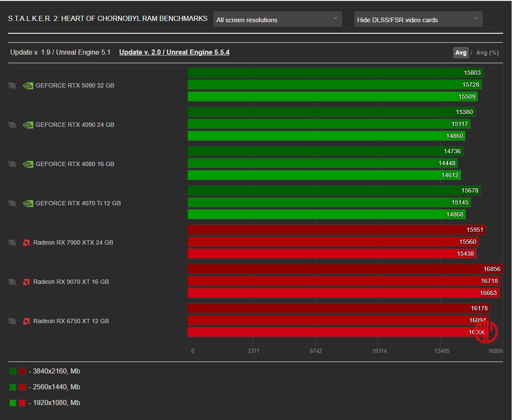Click the red 2560x1440 legend swatch
This screenshot has height=420, width=512.
[x=22, y=387]
